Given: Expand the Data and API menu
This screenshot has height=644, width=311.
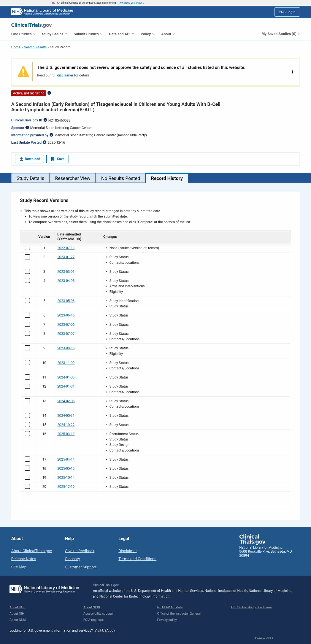Looking at the screenshot, I should pyautogui.click(x=122, y=34).
